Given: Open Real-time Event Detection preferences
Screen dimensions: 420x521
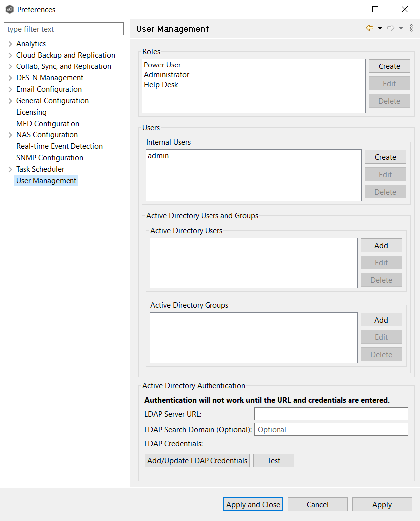Looking at the screenshot, I should coord(60,146).
